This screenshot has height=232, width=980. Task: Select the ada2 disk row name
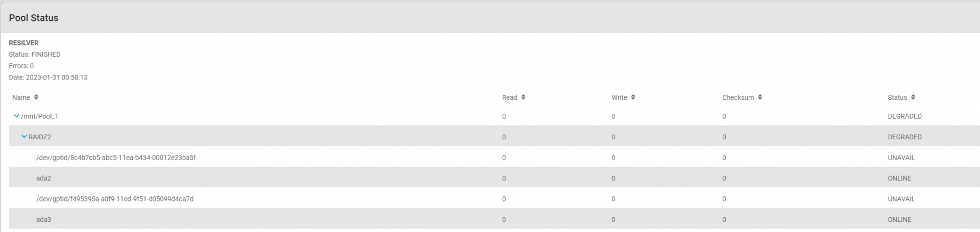[43, 178]
